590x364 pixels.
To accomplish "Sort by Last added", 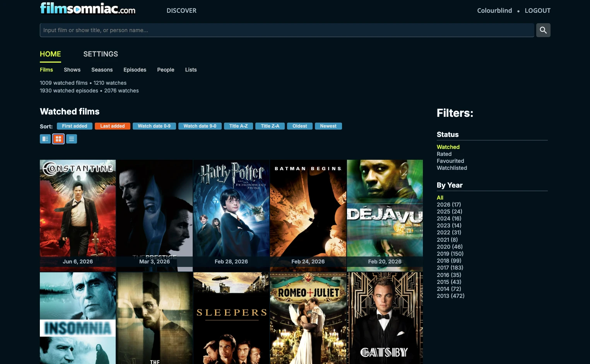I will [113, 126].
